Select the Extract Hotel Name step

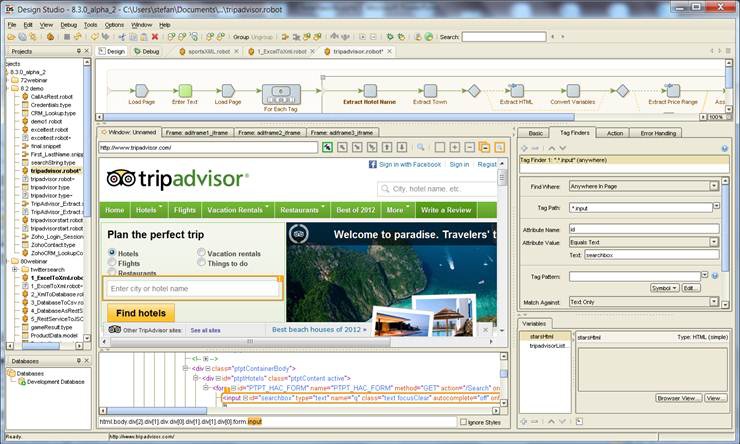click(x=370, y=91)
